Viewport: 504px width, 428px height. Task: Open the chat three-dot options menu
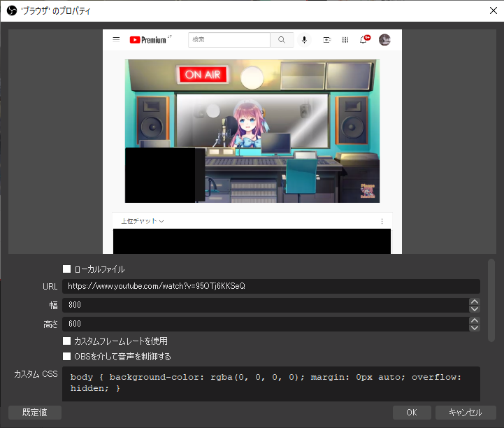click(382, 221)
